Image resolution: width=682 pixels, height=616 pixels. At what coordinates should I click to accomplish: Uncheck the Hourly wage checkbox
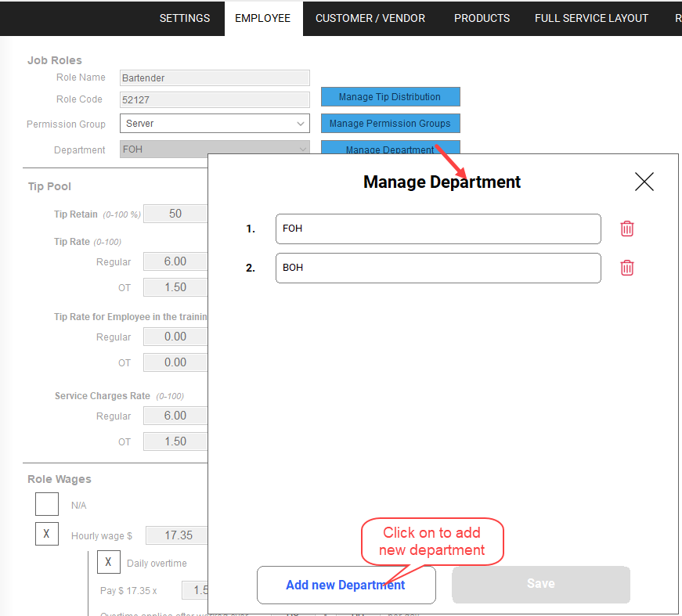click(x=46, y=534)
